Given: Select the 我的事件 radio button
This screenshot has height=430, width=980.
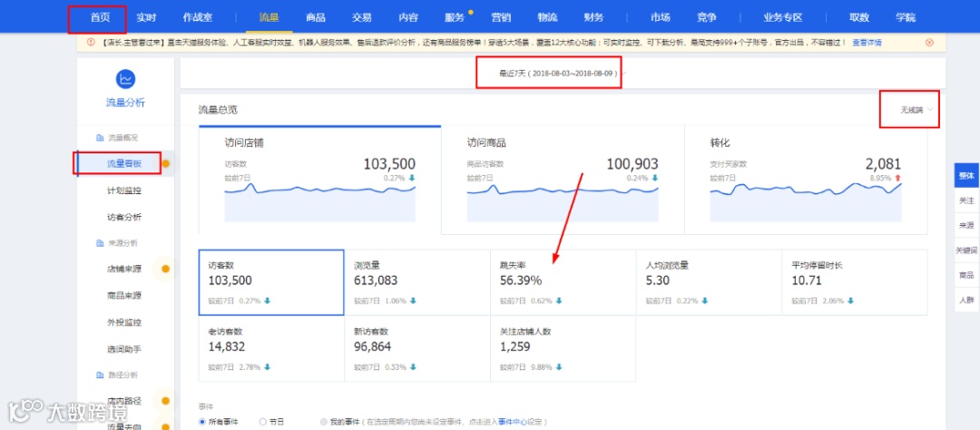Looking at the screenshot, I should coord(323,422).
